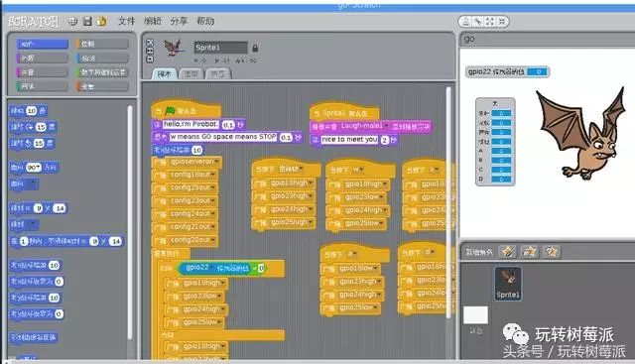The height and width of the screenshot is (364, 635).
Task: Open gpio22 sensor dropdown in the if condition
Action: [211, 268]
